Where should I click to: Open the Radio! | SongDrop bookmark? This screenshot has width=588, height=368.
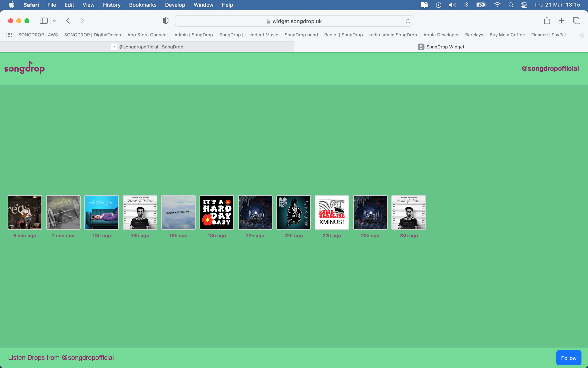(343, 35)
